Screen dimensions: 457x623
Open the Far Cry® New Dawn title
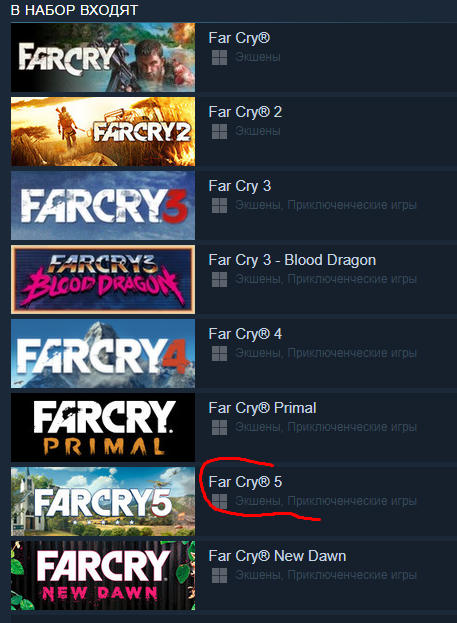pos(277,556)
